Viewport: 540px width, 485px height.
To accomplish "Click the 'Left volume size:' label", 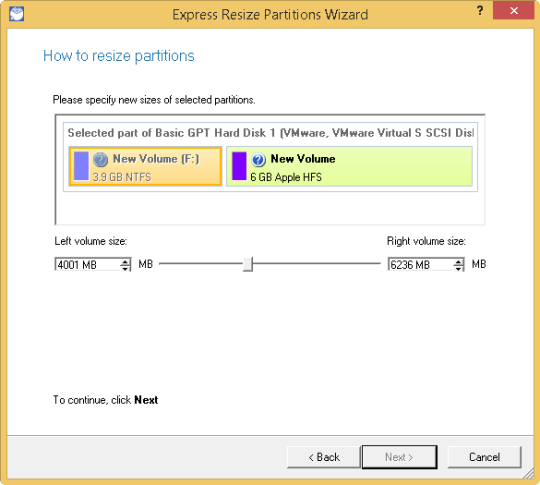I will [x=91, y=241].
